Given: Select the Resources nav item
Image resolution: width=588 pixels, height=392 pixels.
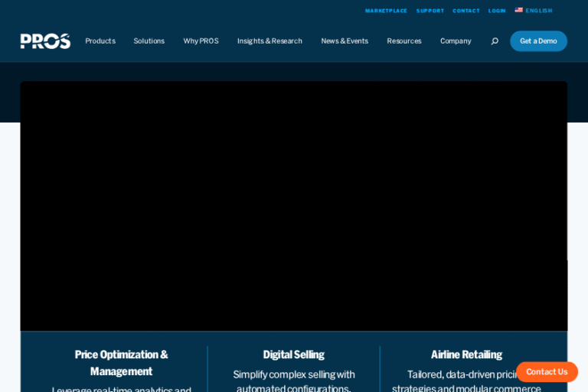Looking at the screenshot, I should point(403,41).
